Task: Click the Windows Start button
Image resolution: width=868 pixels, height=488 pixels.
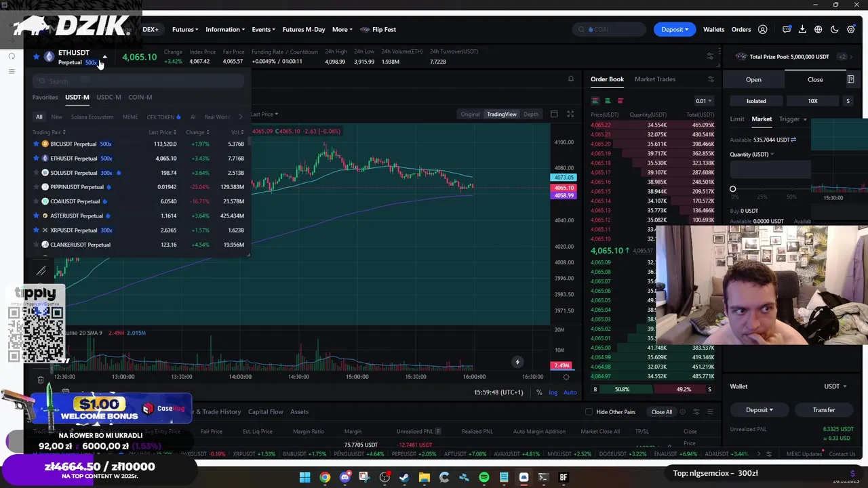Action: coord(305,477)
